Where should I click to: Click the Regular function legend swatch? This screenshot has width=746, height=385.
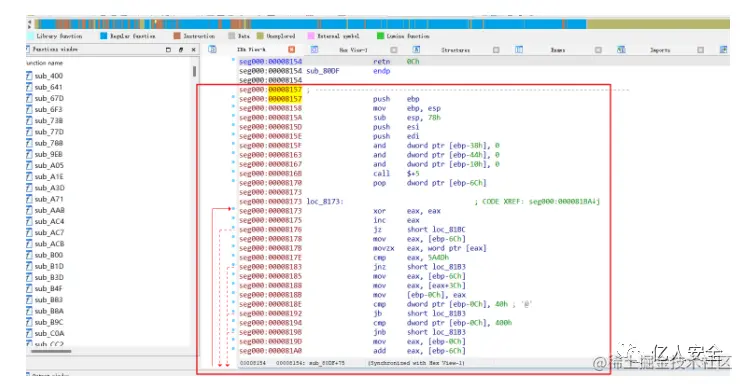click(104, 36)
